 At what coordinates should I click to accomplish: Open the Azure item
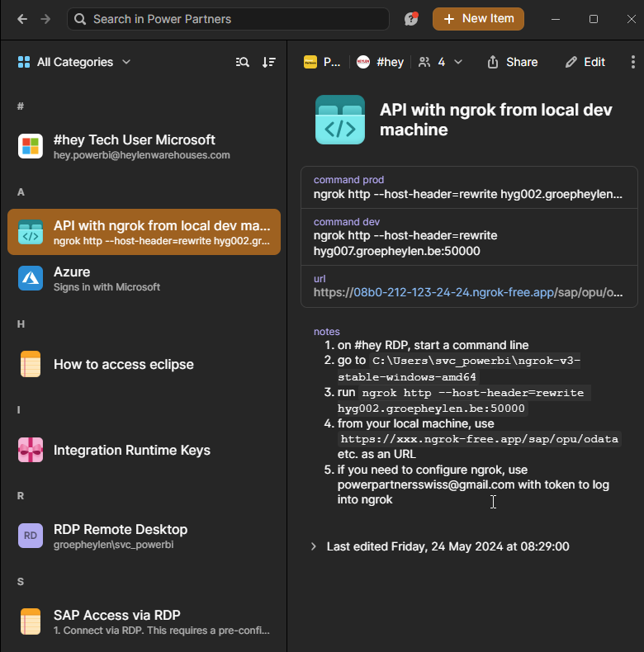click(144, 278)
